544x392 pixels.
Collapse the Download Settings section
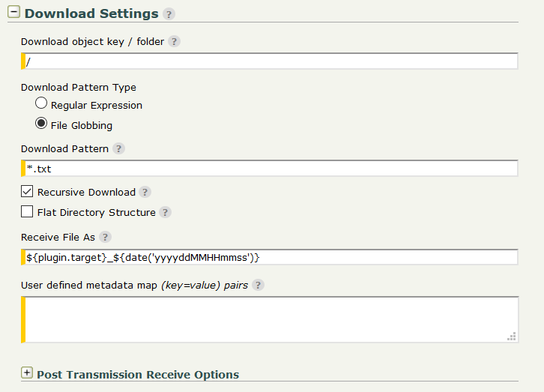pos(13,13)
